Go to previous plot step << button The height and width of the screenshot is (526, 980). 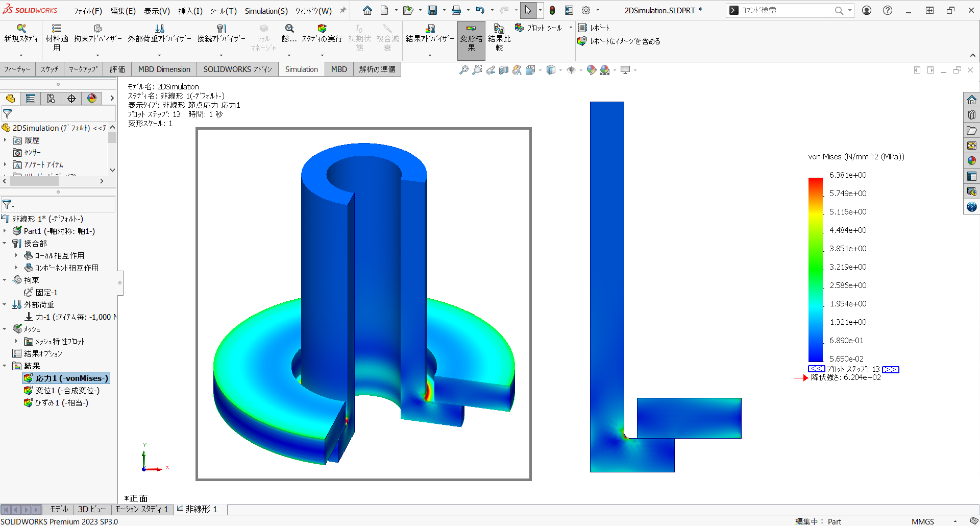[816, 369]
